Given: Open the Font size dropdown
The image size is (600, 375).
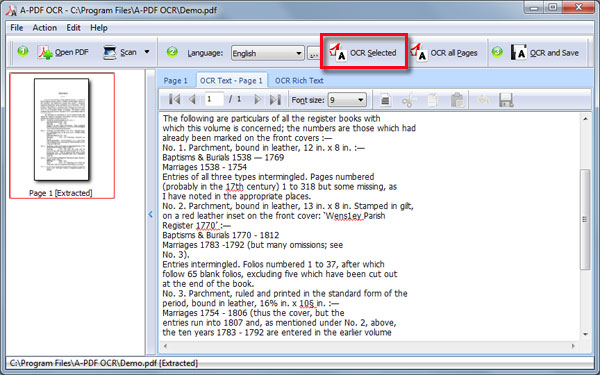Looking at the screenshot, I should coord(347,100).
